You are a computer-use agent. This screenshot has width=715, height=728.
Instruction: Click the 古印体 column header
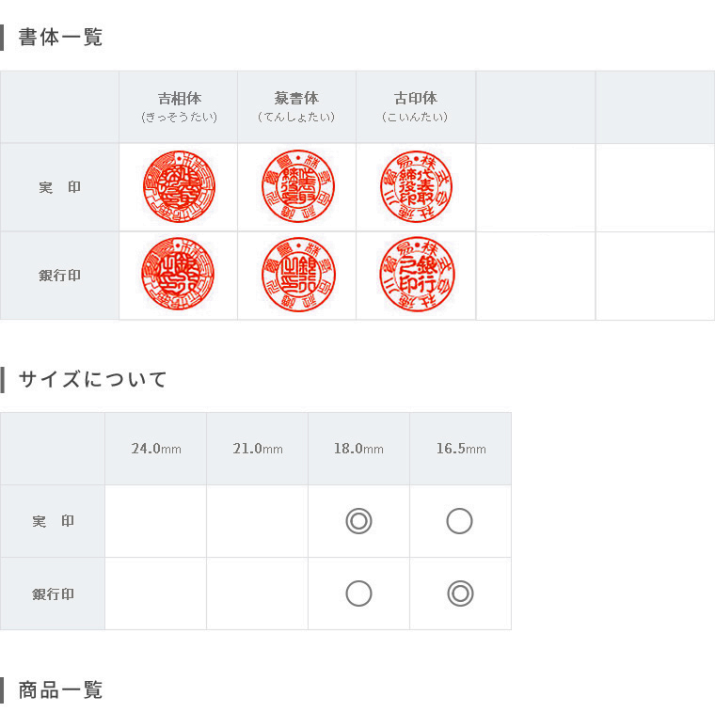(x=416, y=106)
